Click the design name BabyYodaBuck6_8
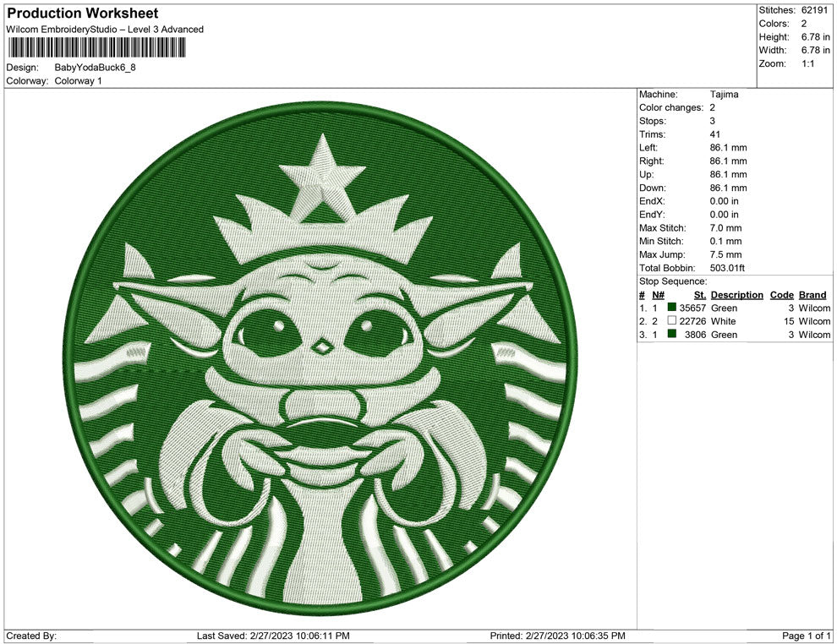837x644 pixels. click(x=95, y=68)
